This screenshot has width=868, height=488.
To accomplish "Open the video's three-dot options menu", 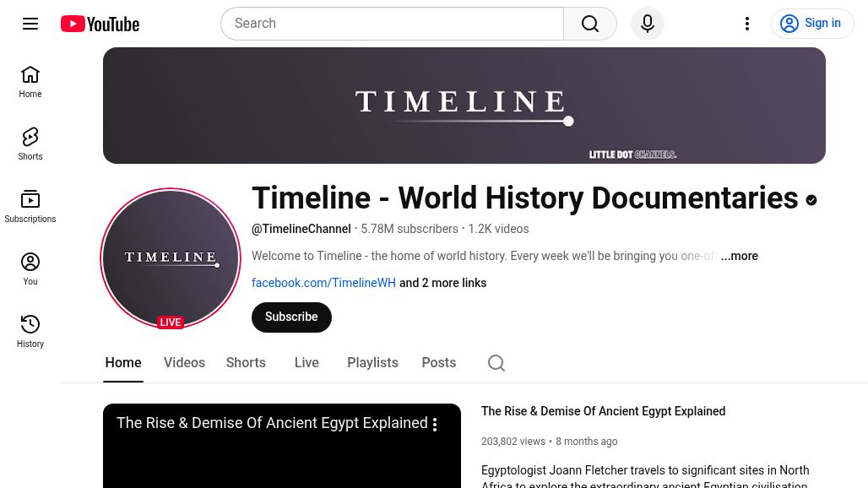I will (435, 424).
